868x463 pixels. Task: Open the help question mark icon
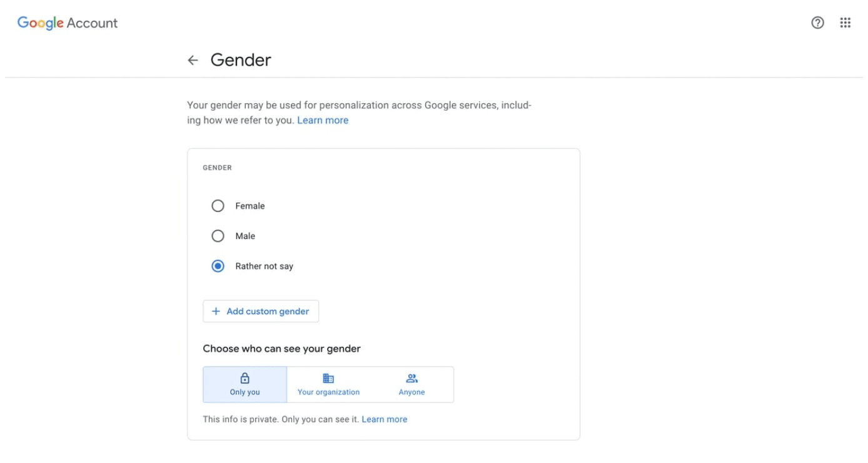[817, 23]
